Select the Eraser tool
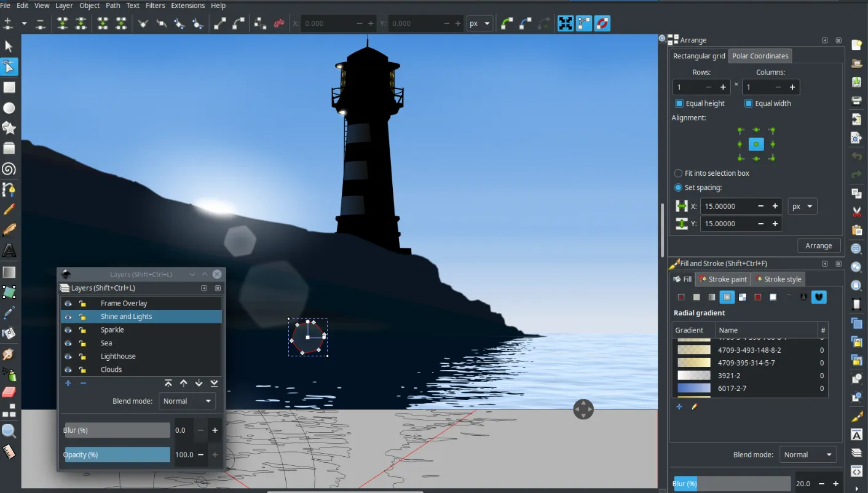This screenshot has width=868, height=493. tap(9, 392)
